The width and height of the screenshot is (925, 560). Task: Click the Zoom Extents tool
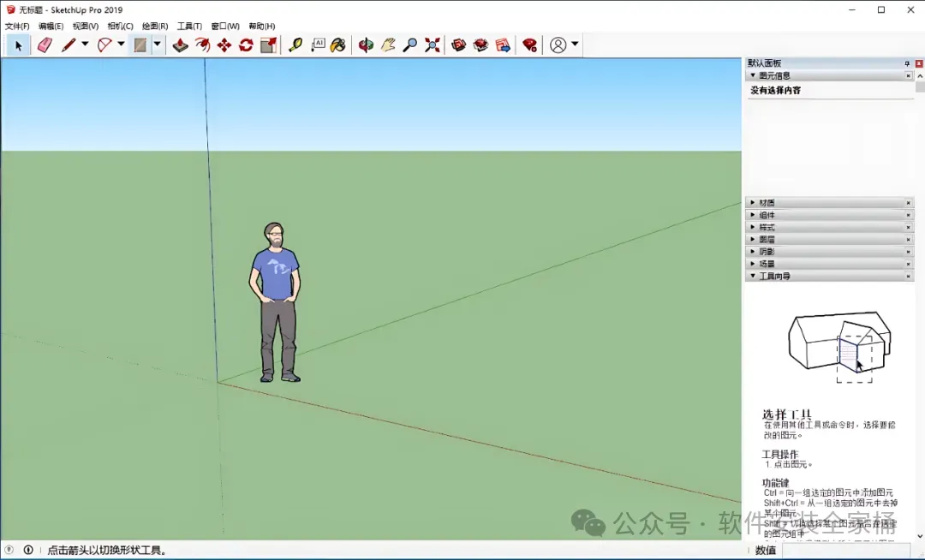(x=432, y=45)
